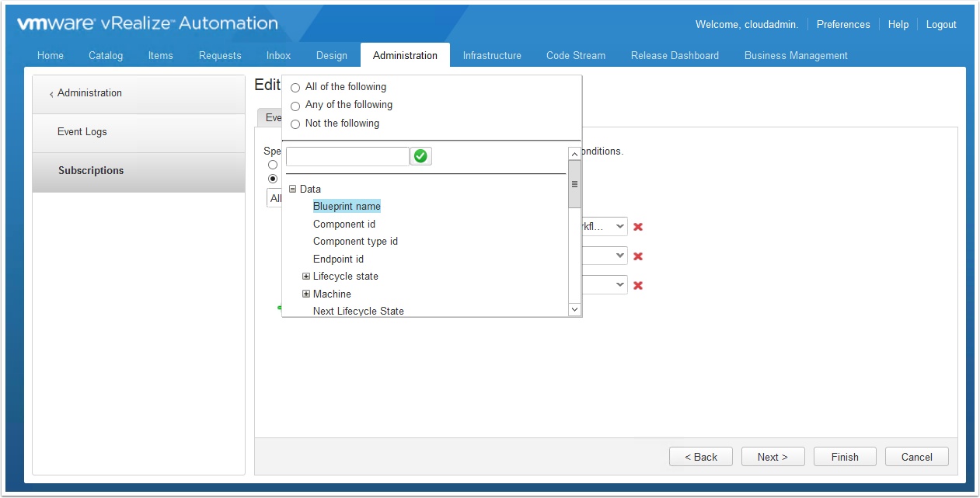Select the 'Blueprint name' tree item

347,206
